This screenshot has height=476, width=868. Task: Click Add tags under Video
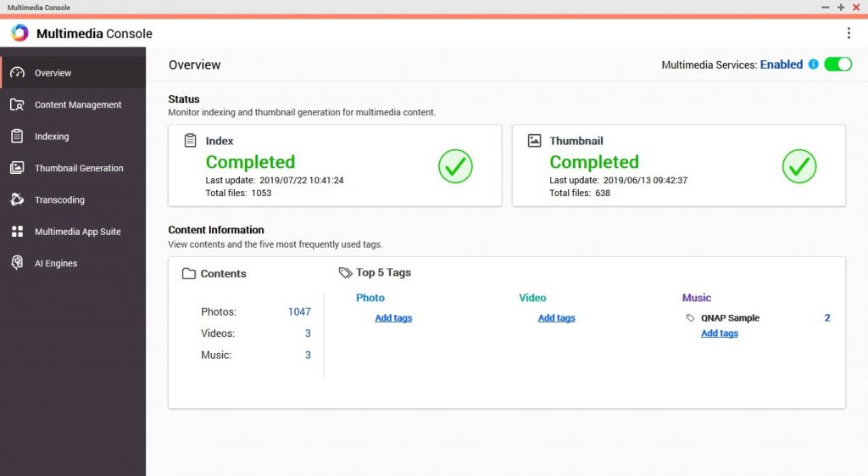(x=556, y=318)
